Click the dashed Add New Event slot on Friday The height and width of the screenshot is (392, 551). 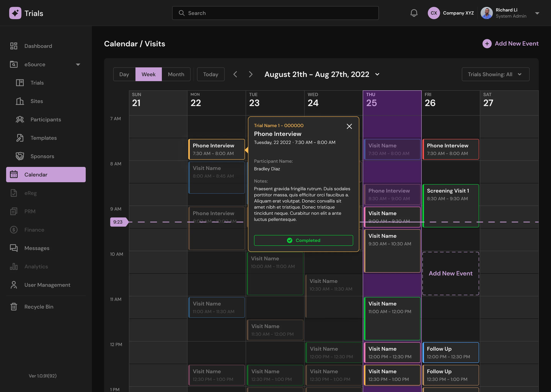(451, 274)
